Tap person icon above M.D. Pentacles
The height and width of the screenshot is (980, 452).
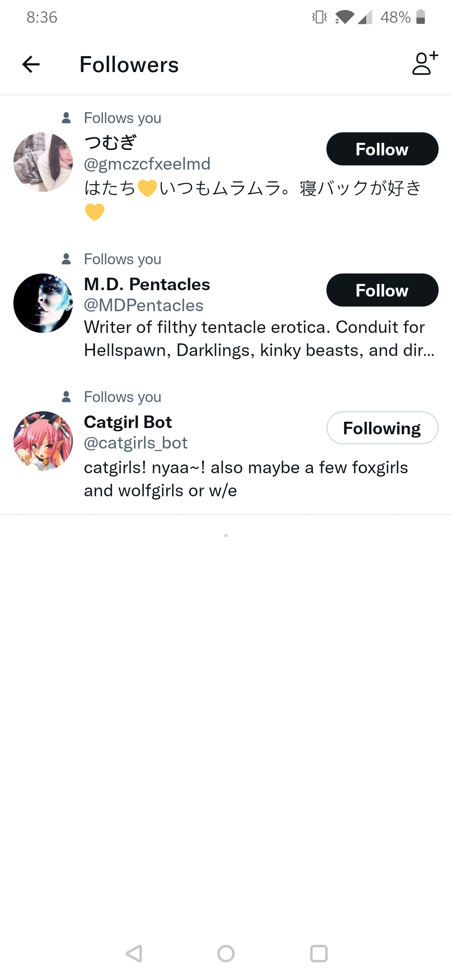tap(66, 259)
